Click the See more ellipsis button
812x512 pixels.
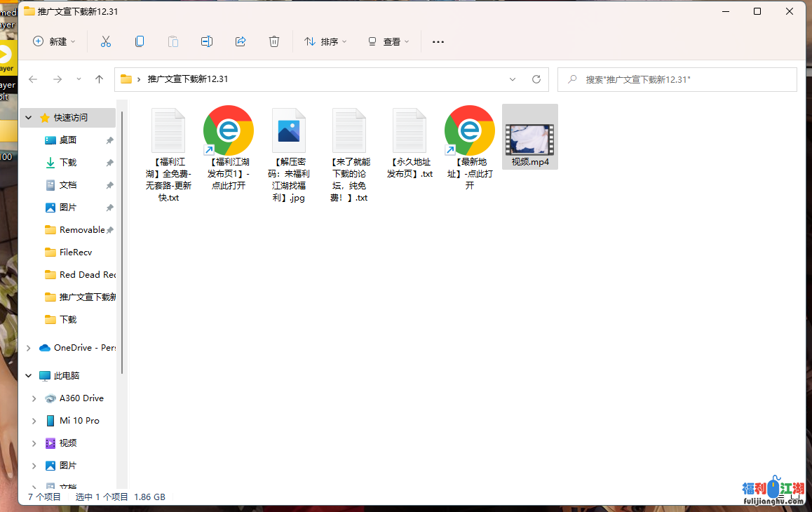point(438,42)
